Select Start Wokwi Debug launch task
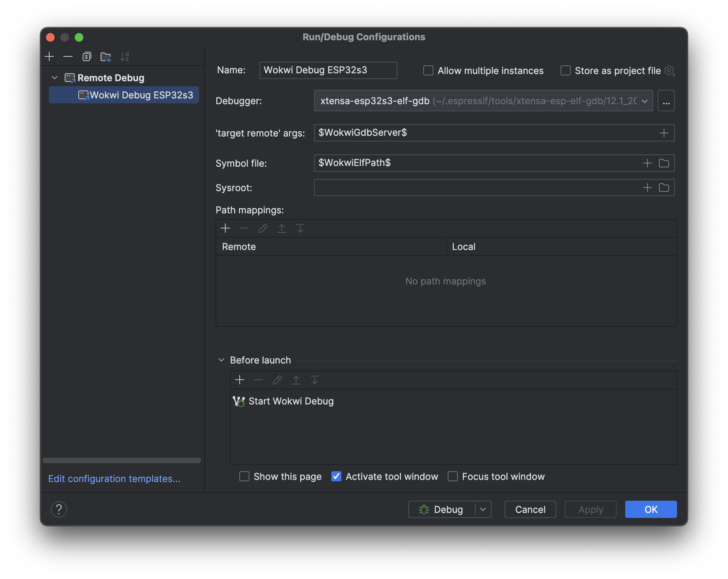 coord(453,401)
